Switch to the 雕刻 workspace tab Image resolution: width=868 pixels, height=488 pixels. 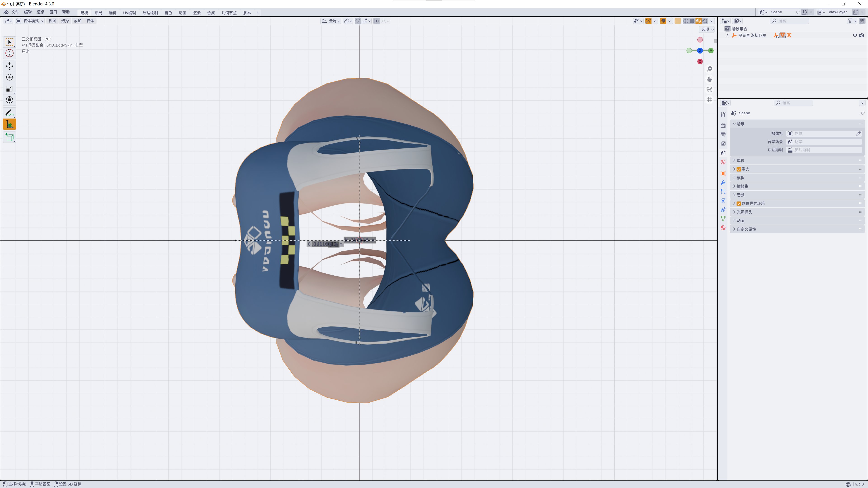113,13
